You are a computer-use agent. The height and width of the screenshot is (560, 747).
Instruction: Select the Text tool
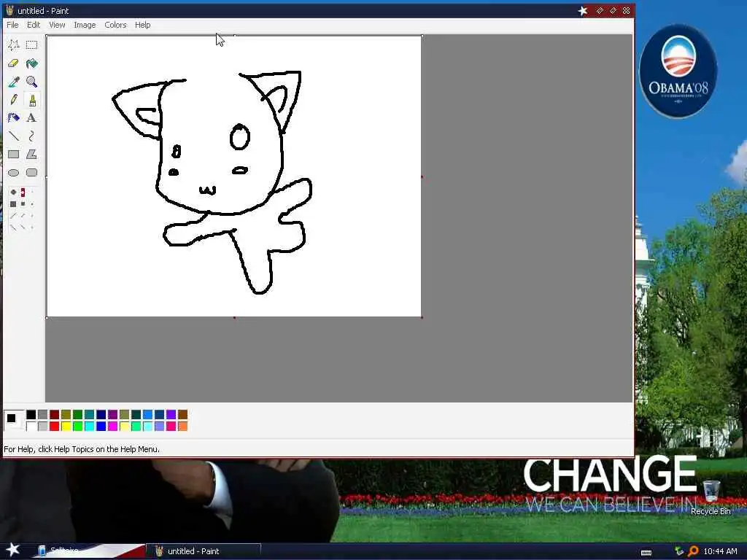point(32,118)
